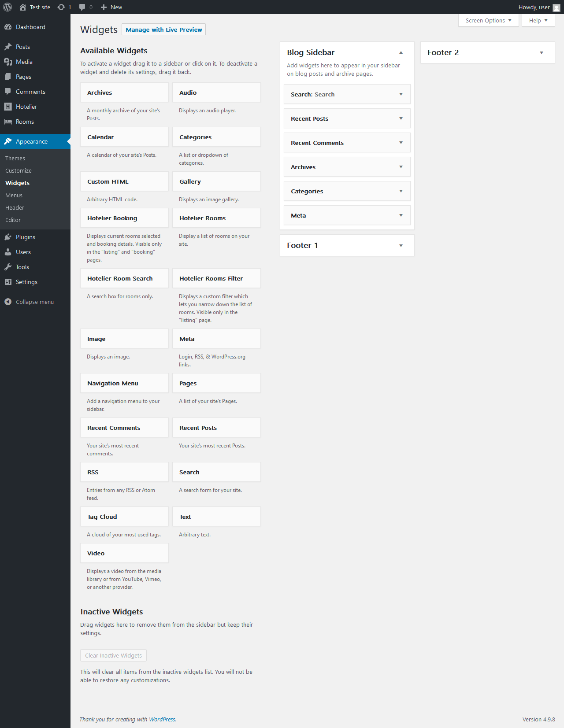
Task: Click the Pages icon in sidebar
Action: click(8, 77)
